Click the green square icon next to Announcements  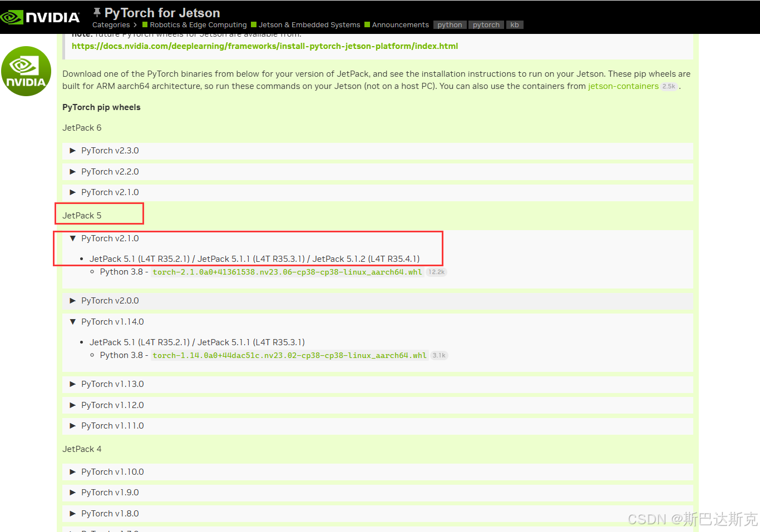[367, 24]
